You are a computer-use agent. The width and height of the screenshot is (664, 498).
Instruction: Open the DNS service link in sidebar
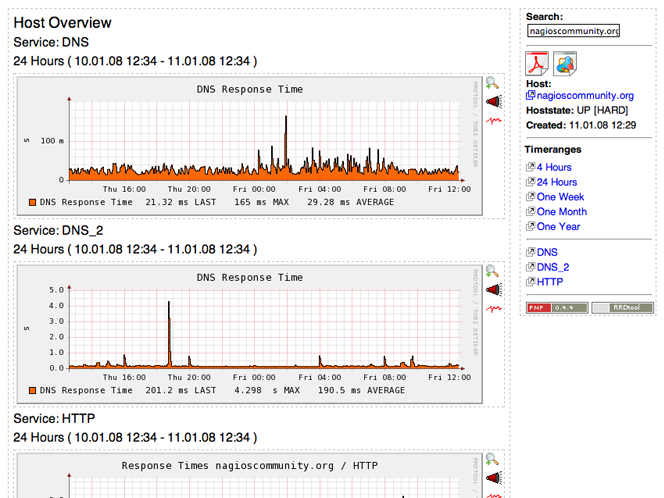[547, 253]
